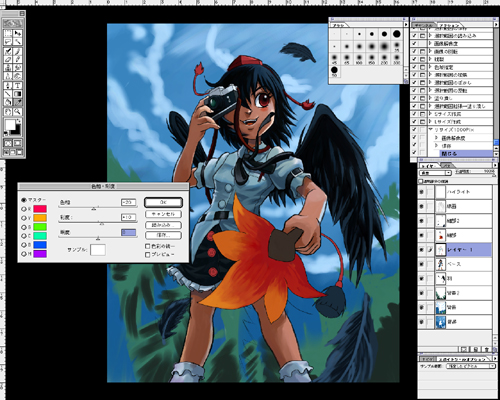
Task: Click the キャンセル button
Action: [x=163, y=214]
